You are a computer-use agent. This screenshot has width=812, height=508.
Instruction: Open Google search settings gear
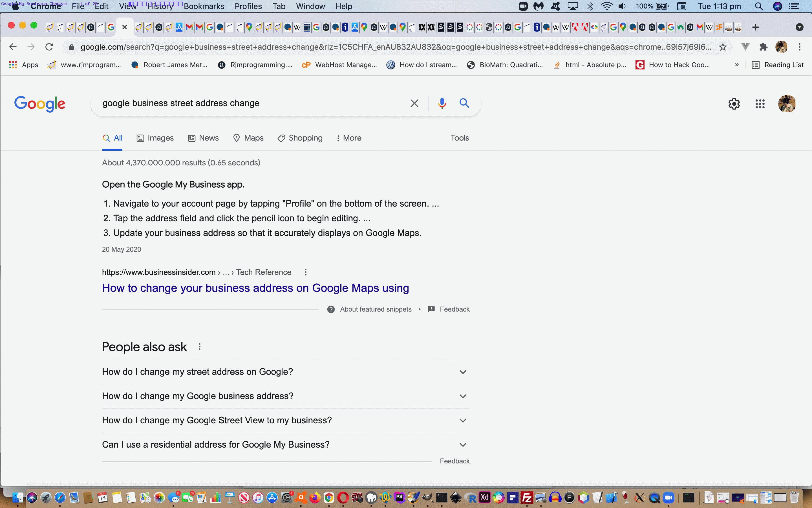[734, 104]
